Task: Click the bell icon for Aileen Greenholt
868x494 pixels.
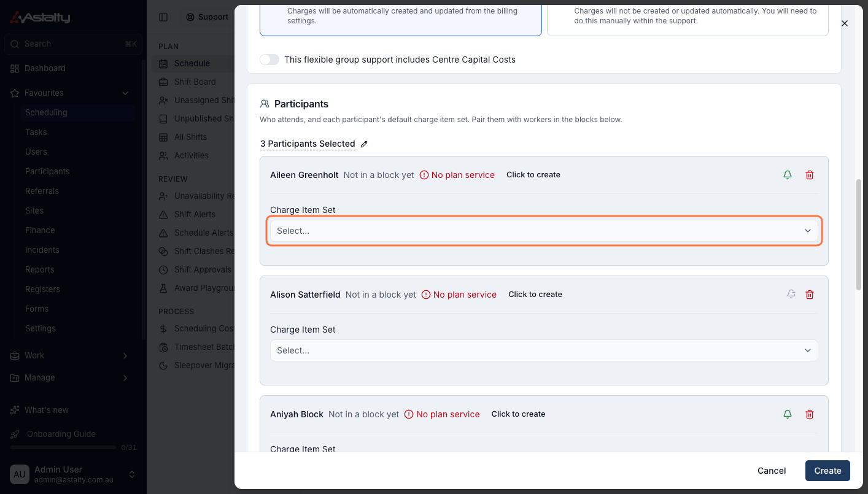Action: [x=788, y=175]
